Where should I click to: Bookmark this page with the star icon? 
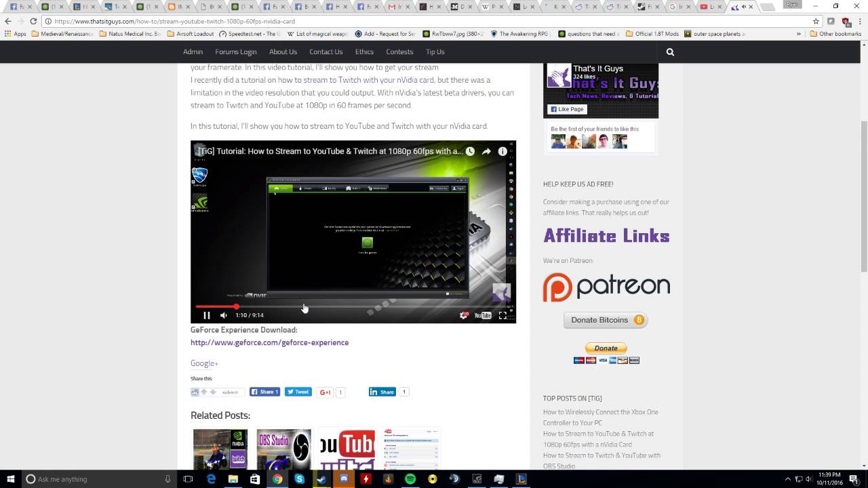[x=816, y=21]
